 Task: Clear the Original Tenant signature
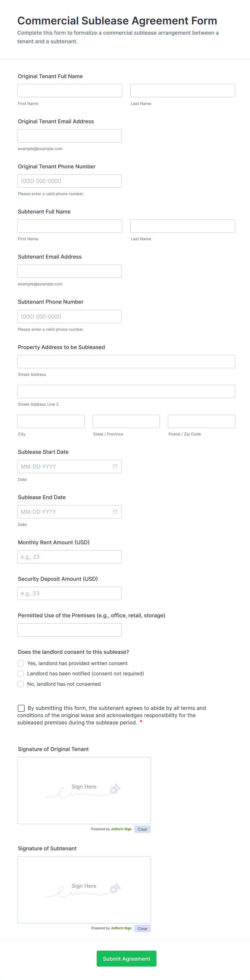[x=142, y=829]
